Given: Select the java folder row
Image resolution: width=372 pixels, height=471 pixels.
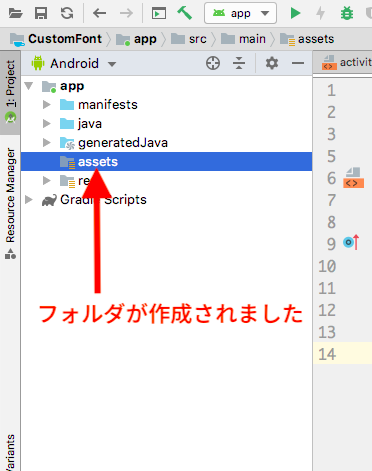Looking at the screenshot, I should click(x=167, y=124).
